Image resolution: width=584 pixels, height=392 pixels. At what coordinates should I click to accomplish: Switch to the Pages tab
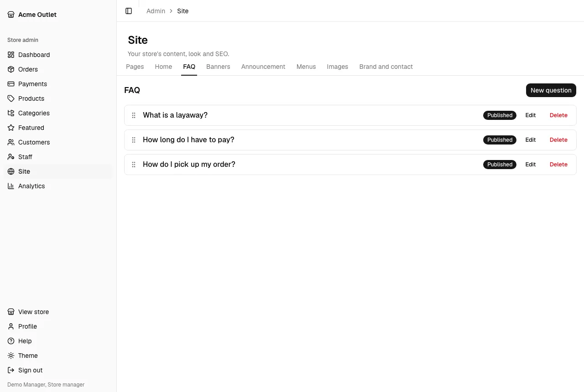(135, 67)
